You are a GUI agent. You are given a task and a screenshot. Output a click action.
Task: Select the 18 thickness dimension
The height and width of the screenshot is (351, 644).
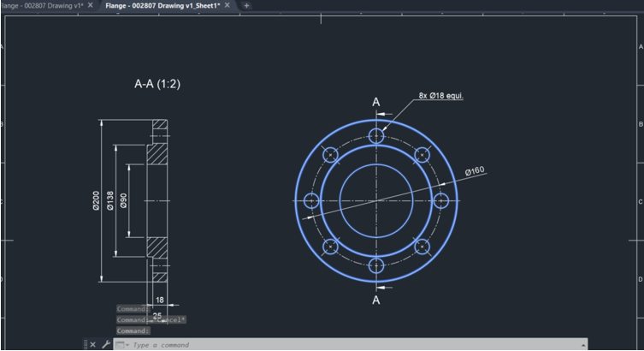pos(160,300)
